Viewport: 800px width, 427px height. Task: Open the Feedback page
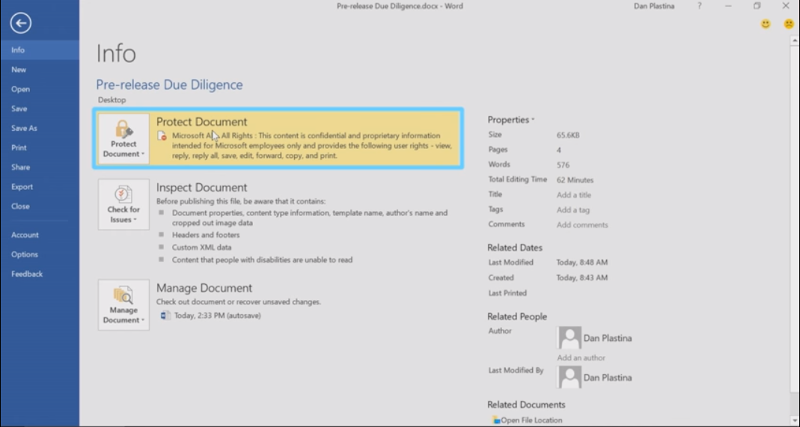click(40, 274)
